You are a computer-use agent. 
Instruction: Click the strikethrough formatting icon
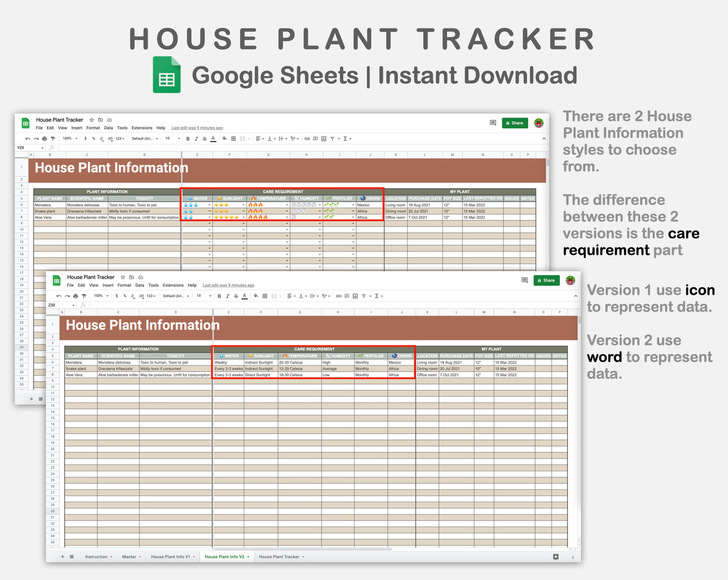click(235, 296)
